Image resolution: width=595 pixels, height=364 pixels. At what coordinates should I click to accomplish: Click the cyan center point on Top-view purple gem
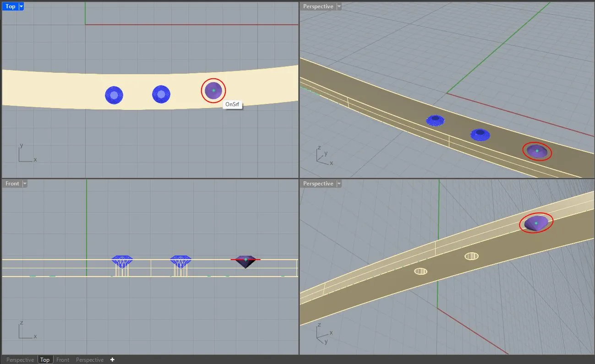point(213,91)
